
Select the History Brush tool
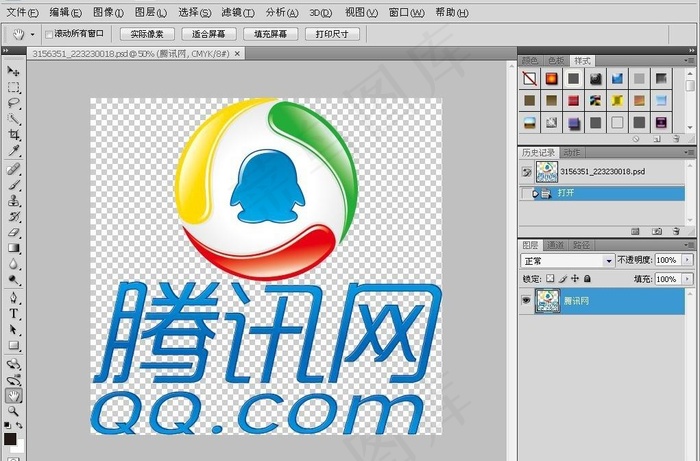point(13,217)
